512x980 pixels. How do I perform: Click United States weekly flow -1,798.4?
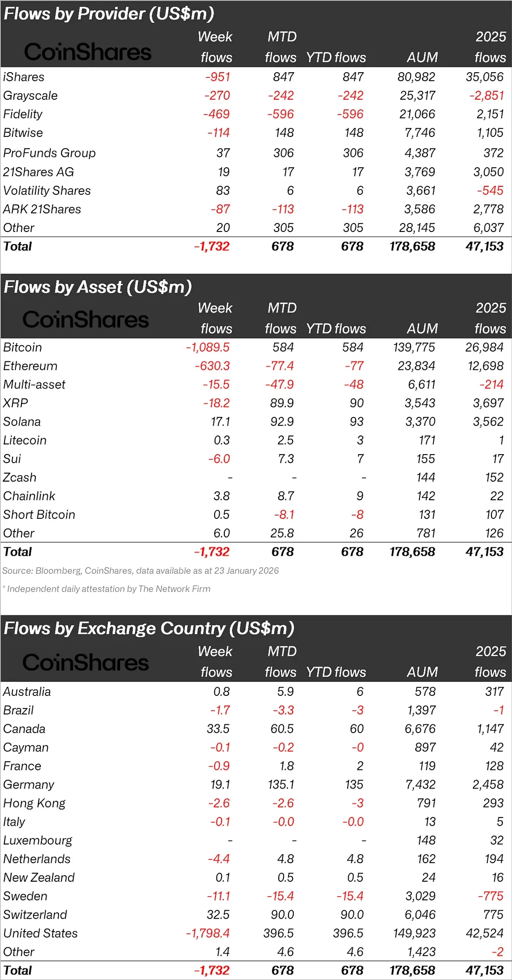pyautogui.click(x=208, y=933)
